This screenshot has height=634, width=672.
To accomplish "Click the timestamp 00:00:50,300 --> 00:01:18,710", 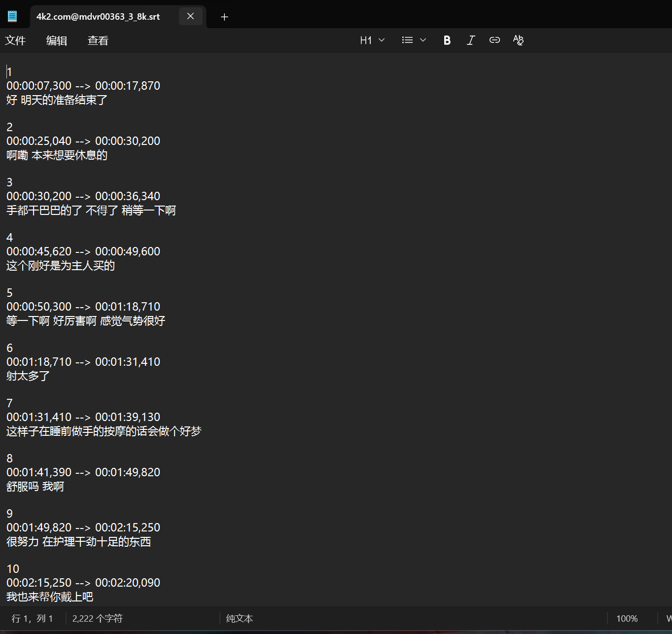I will click(83, 307).
